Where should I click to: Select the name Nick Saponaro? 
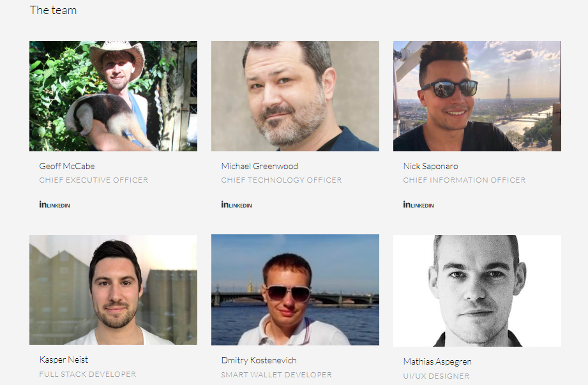click(430, 166)
